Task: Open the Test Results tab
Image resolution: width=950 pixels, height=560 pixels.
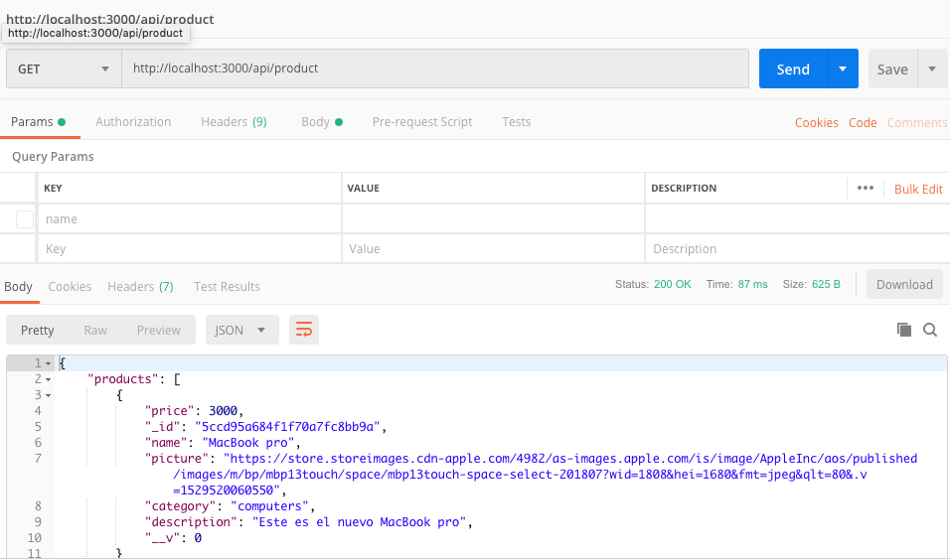Action: coord(227,286)
